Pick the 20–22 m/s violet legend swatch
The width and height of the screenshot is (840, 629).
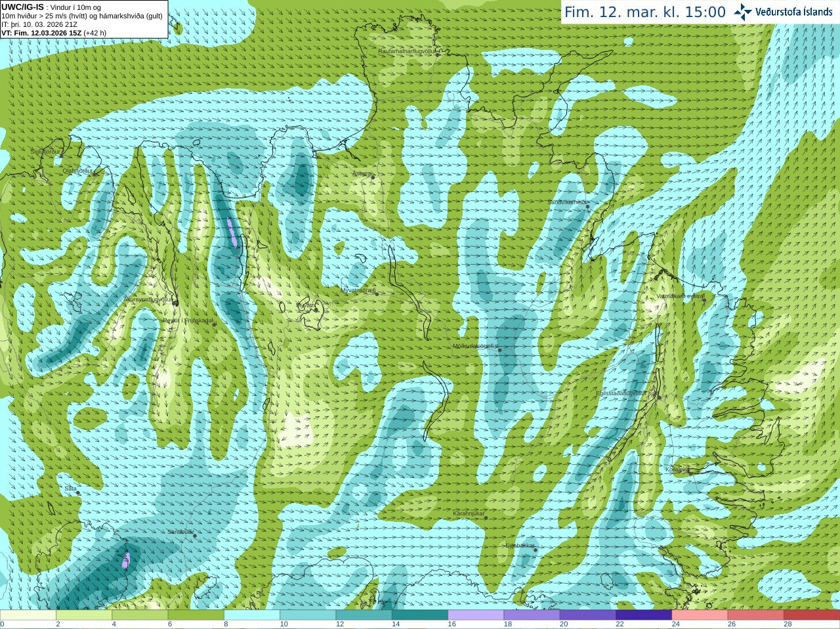(588, 615)
